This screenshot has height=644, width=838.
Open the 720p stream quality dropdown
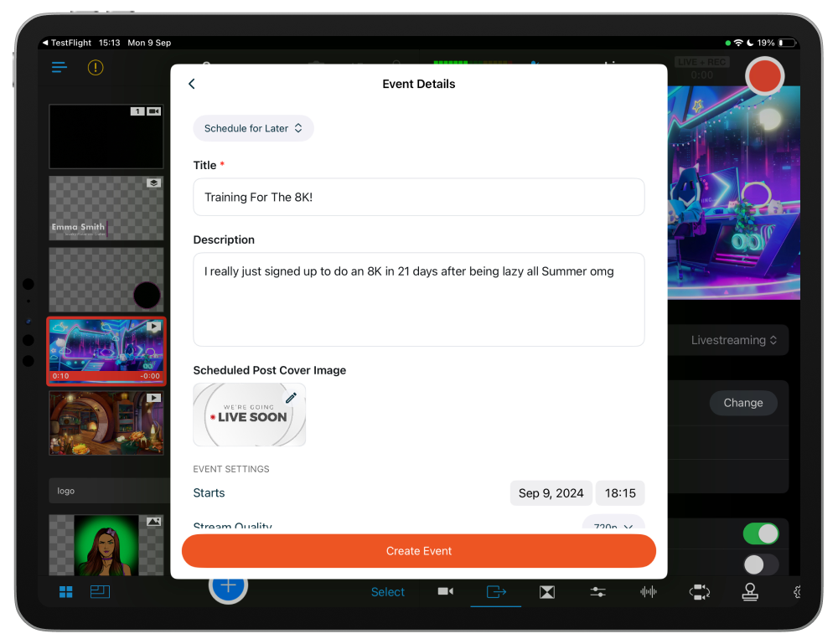(613, 526)
